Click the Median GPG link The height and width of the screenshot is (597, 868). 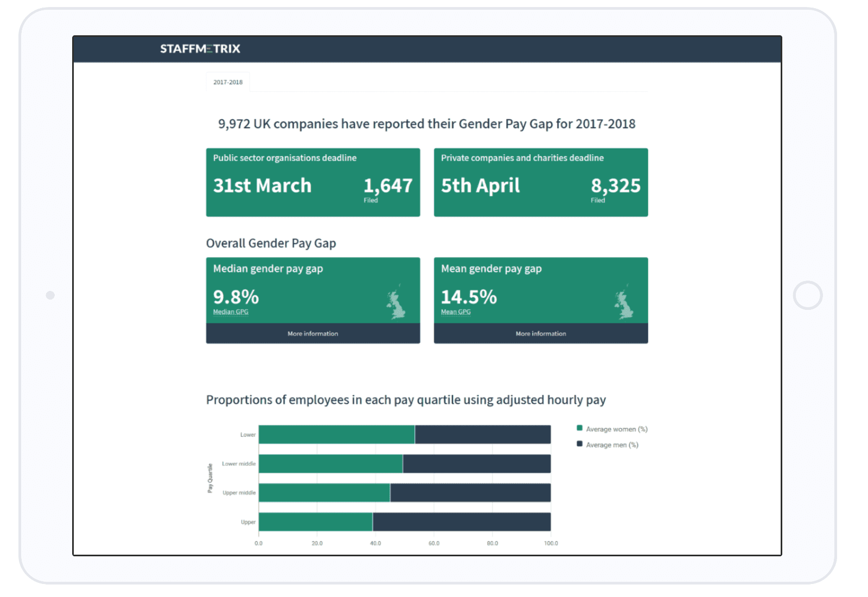(231, 312)
